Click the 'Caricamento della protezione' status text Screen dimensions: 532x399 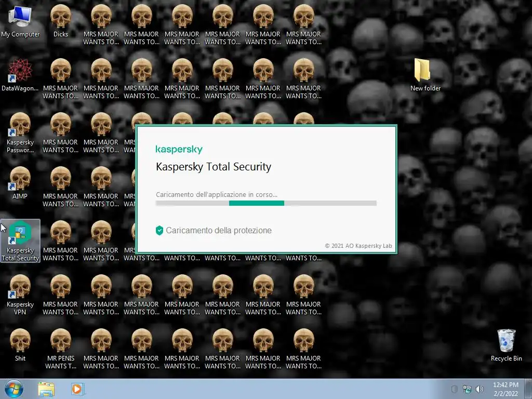pos(219,230)
